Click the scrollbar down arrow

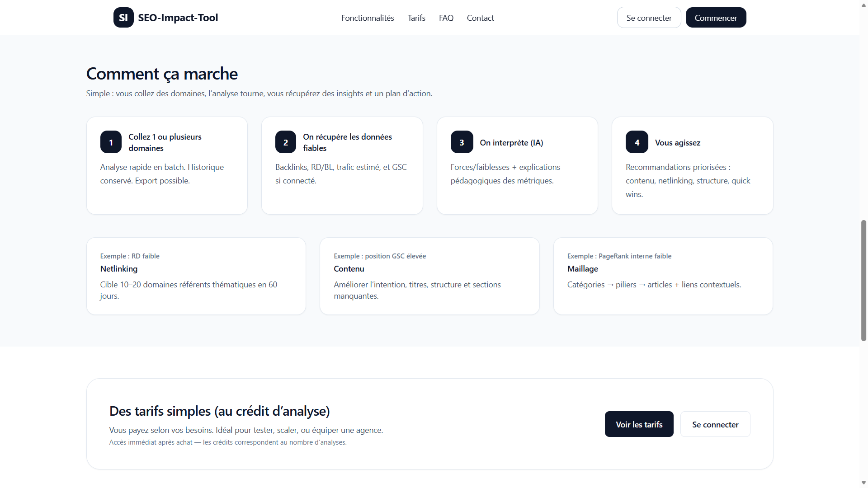coord(863,483)
